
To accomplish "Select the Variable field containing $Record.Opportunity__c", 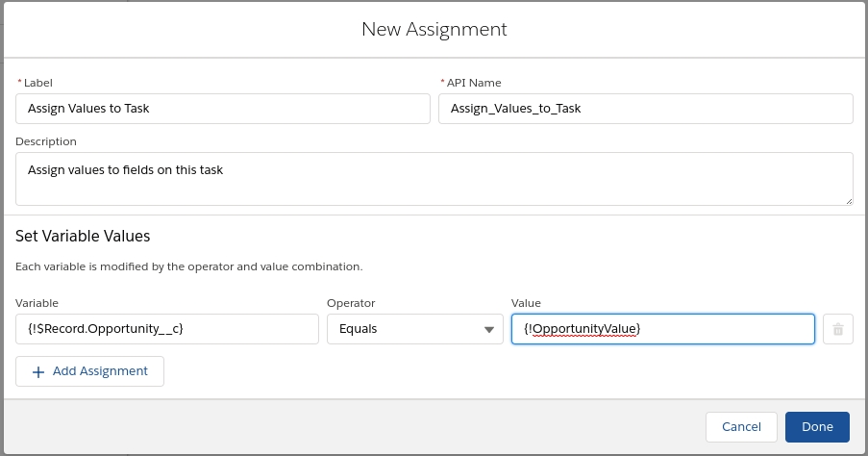I will pos(166,329).
